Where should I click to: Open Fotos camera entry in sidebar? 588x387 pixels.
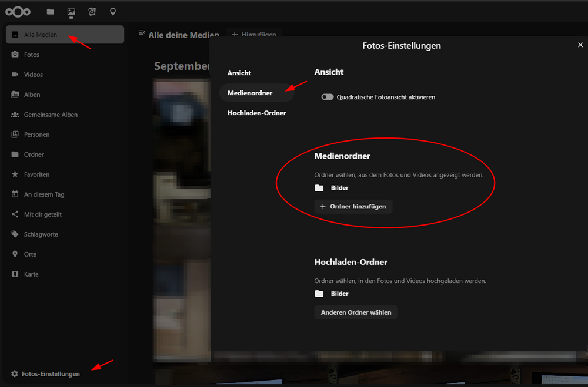point(65,55)
